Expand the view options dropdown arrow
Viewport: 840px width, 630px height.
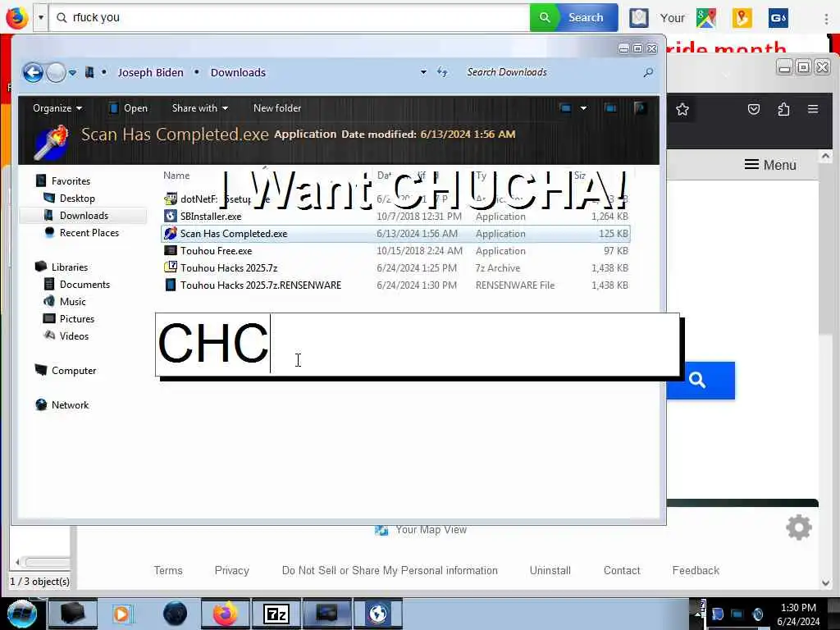(x=583, y=108)
